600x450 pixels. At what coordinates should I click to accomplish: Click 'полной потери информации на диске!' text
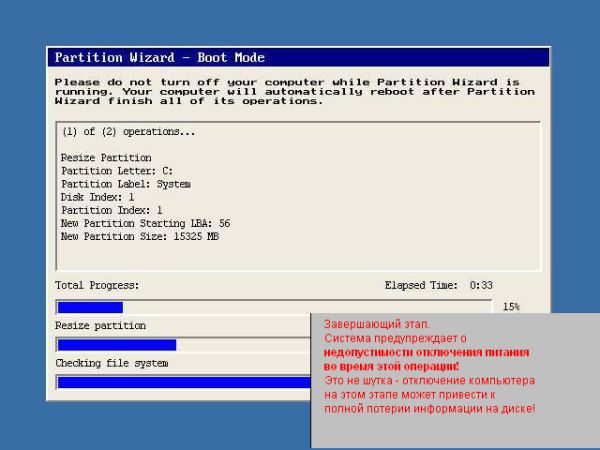click(429, 409)
